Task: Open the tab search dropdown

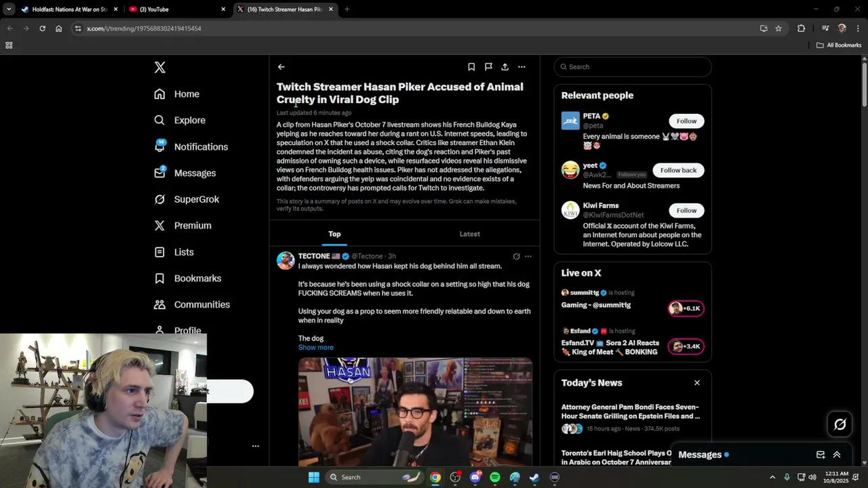Action: coord(9,9)
